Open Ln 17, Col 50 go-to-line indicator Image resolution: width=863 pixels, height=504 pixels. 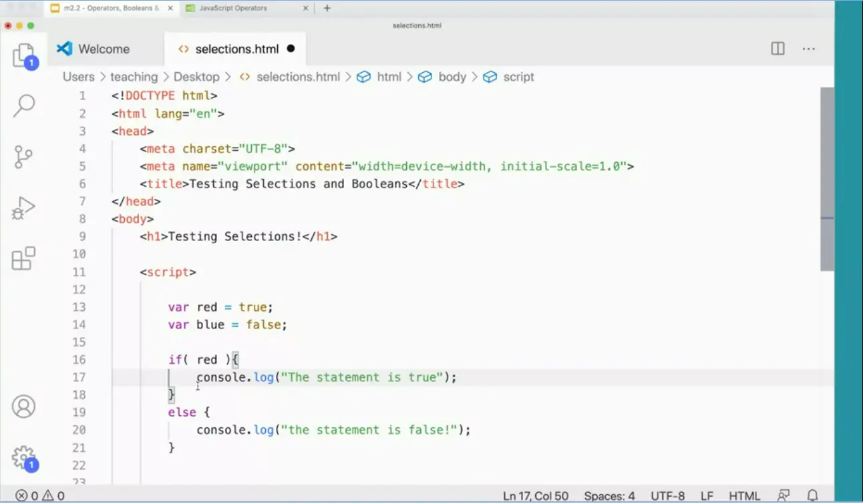(x=536, y=496)
